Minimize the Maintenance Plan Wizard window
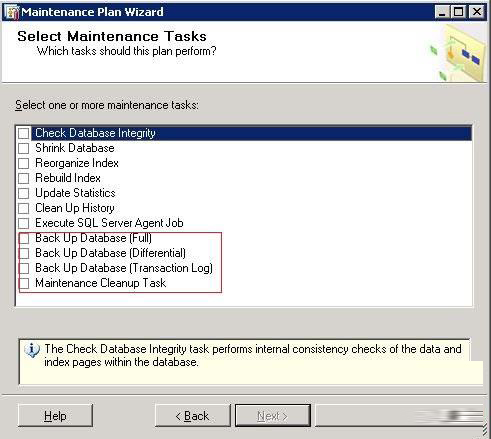 click(442, 12)
